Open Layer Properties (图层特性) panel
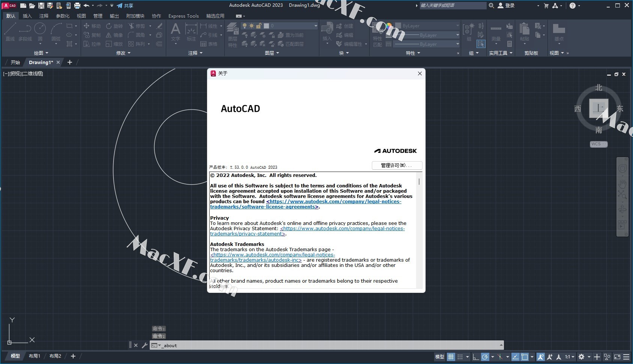This screenshot has width=633, height=364. pyautogui.click(x=233, y=34)
